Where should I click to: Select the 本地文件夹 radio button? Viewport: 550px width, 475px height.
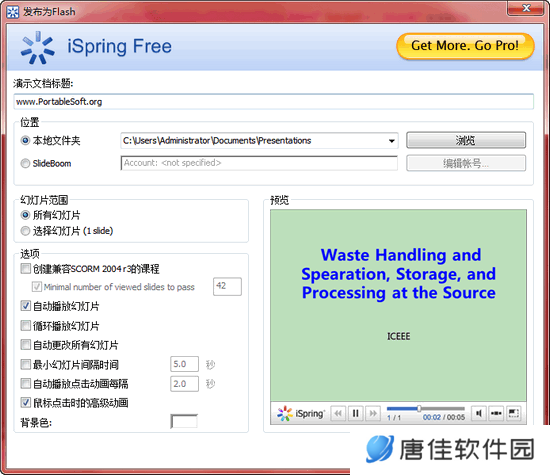pos(25,141)
